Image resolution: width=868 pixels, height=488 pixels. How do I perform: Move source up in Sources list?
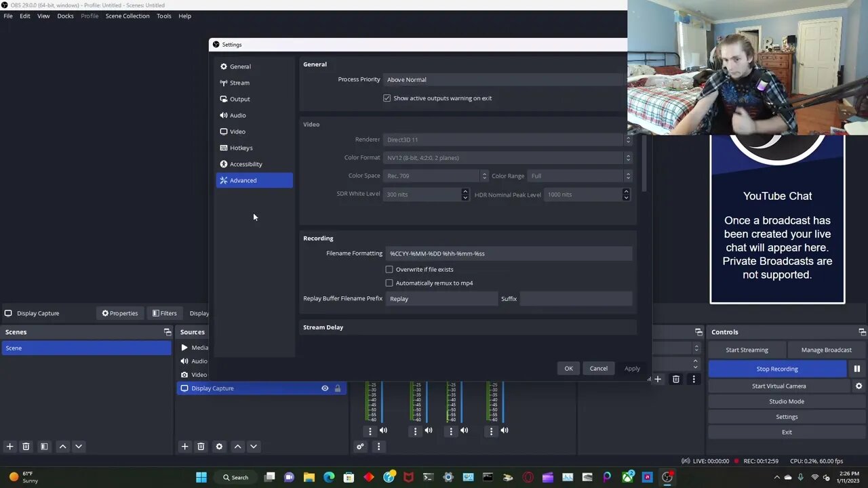[237, 447]
